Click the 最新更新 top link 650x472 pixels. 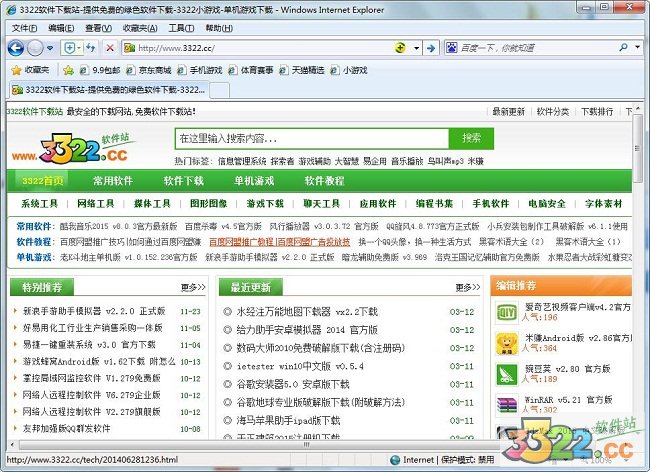click(509, 111)
